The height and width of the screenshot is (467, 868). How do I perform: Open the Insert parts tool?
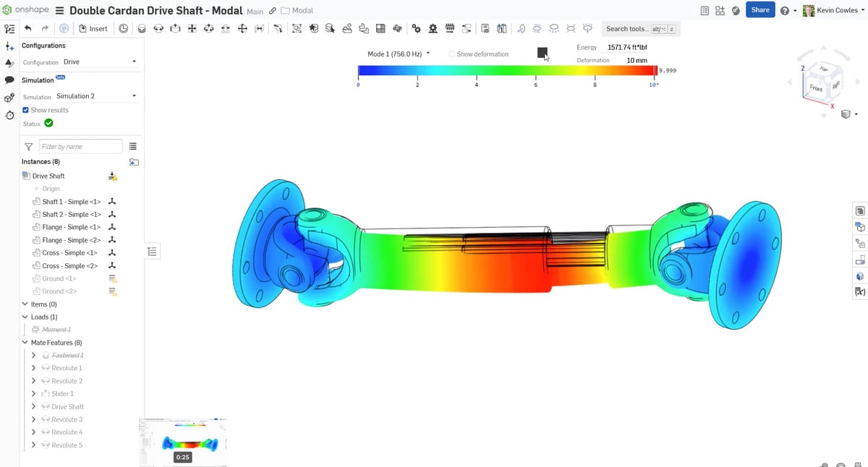[x=93, y=28]
